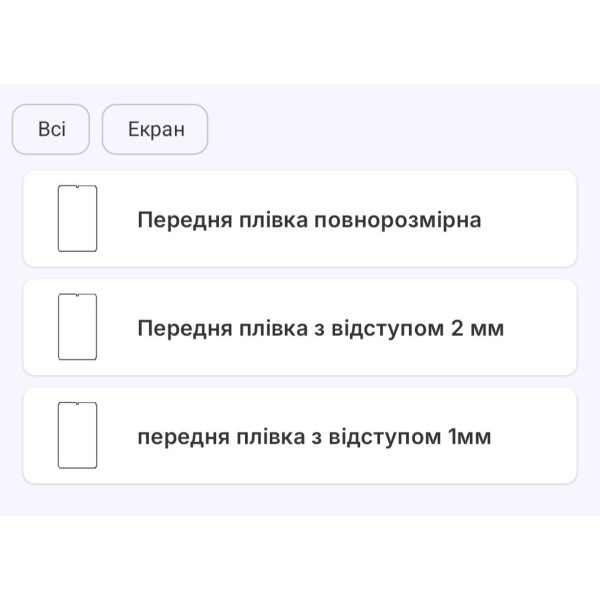Tap the third screen protector outline thumbnail
600x600 pixels.
tap(77, 435)
